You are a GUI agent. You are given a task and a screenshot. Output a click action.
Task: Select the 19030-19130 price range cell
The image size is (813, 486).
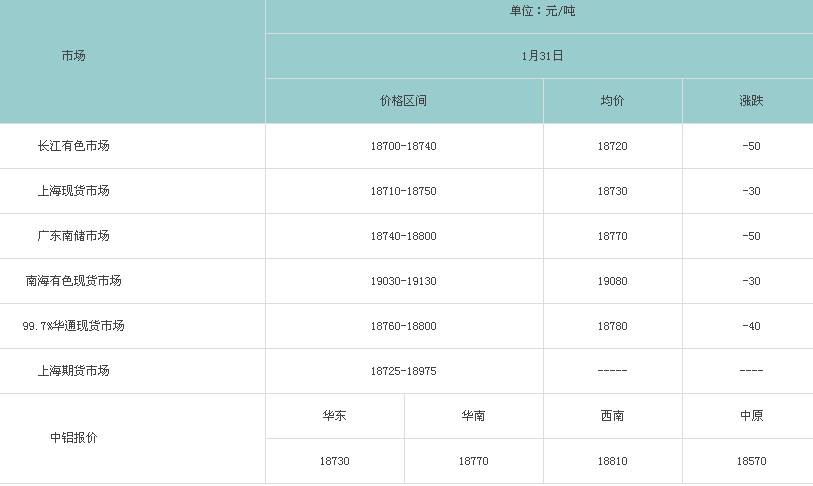coord(403,281)
